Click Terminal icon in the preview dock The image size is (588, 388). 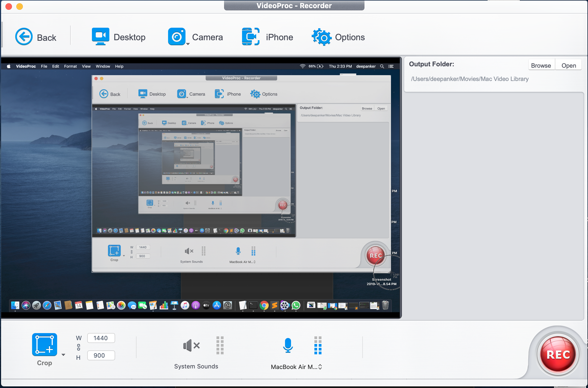pyautogui.click(x=253, y=305)
